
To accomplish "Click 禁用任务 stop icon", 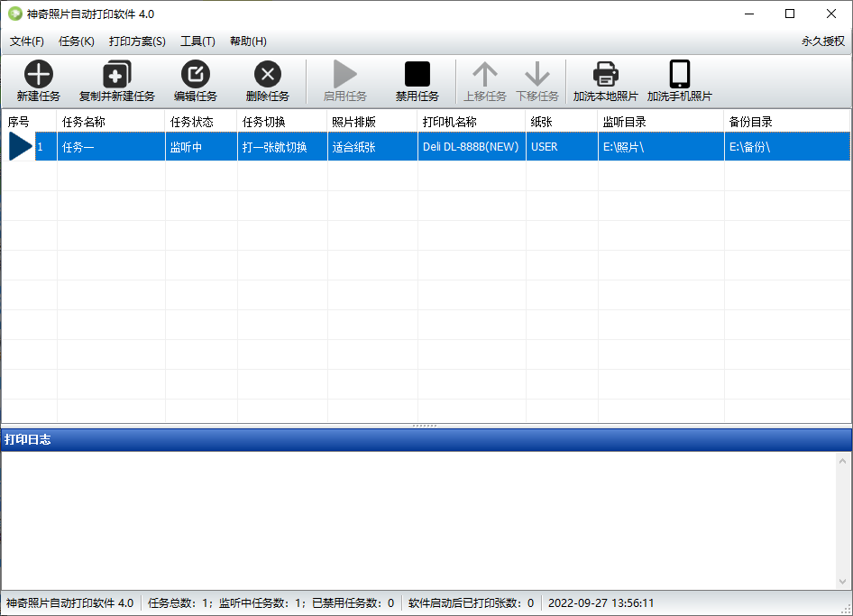I will click(417, 74).
